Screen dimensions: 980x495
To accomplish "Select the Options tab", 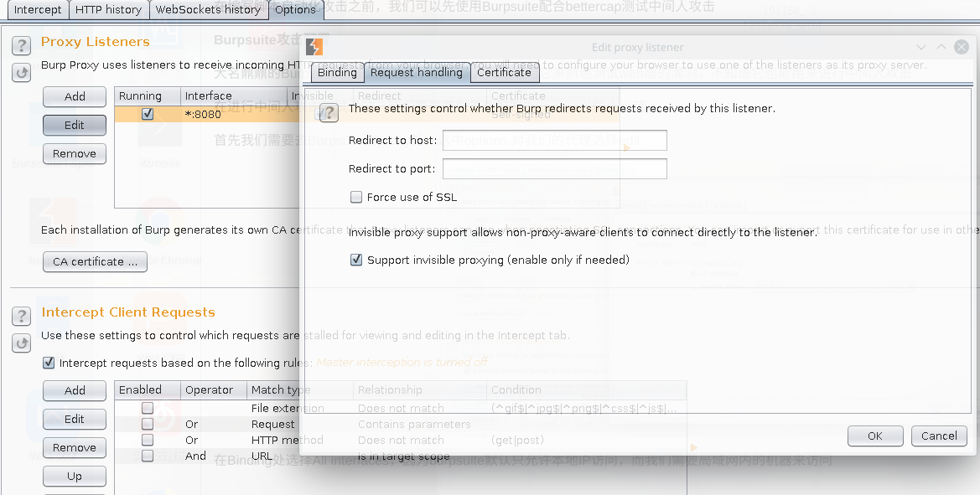I will [295, 9].
